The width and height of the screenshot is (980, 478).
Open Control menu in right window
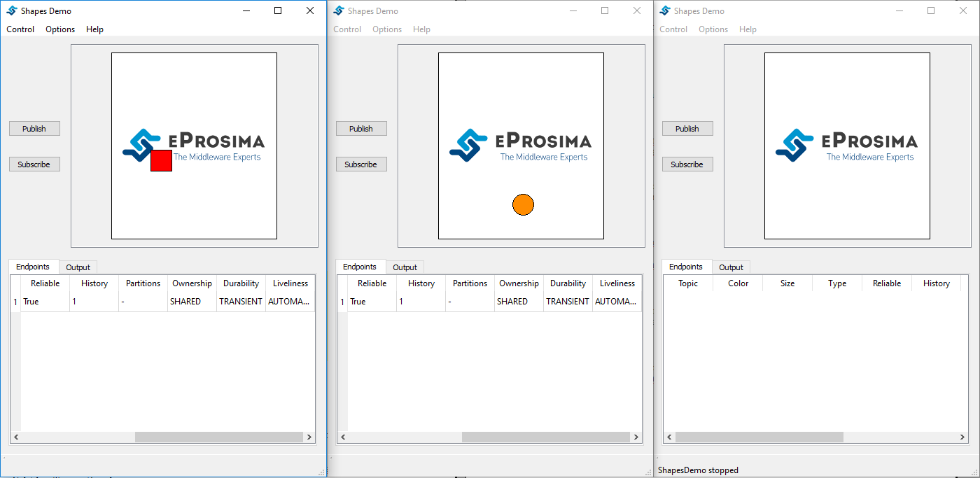point(673,29)
